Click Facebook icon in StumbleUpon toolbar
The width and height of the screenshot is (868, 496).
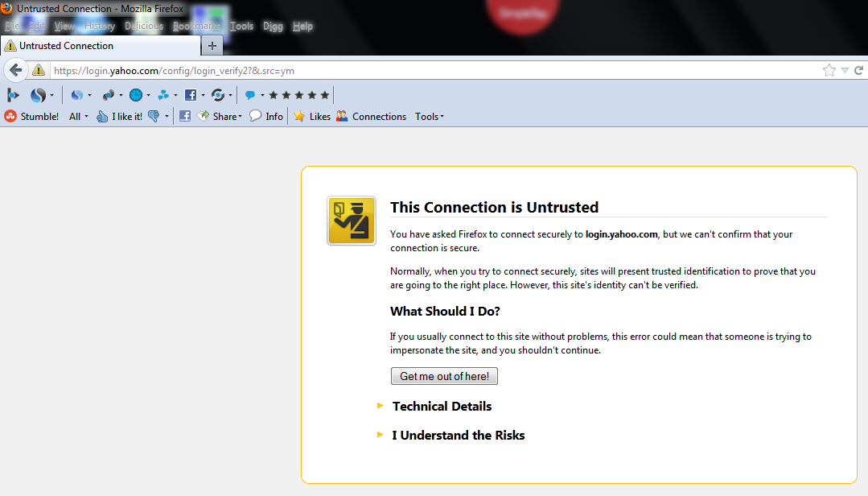185,117
